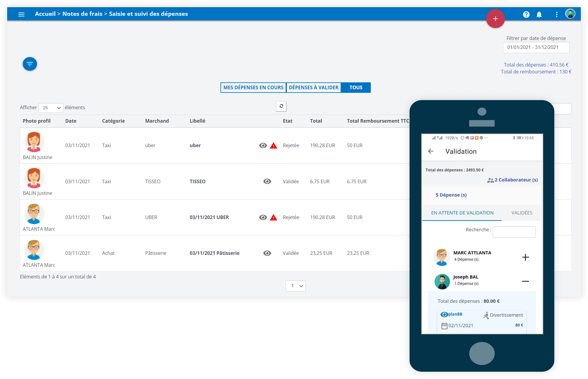Click the '6.75 EUR' total cell
The width and height of the screenshot is (588, 379).
[320, 181]
